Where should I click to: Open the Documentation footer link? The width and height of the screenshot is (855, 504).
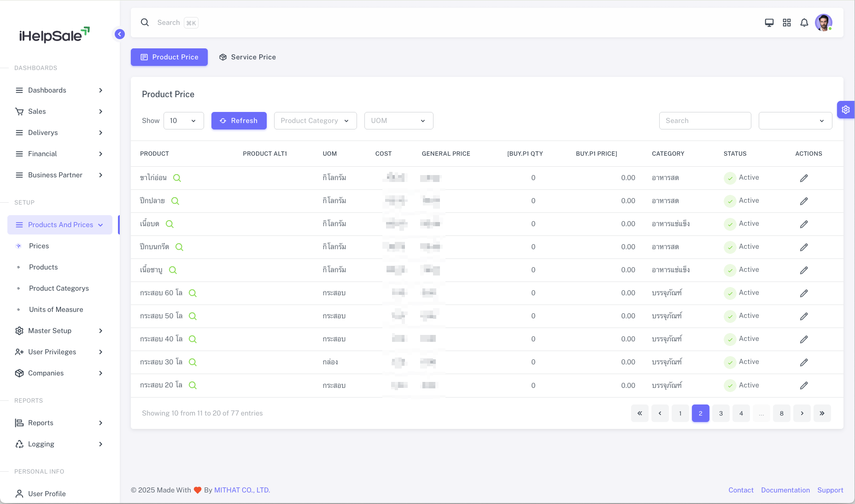pyautogui.click(x=785, y=490)
